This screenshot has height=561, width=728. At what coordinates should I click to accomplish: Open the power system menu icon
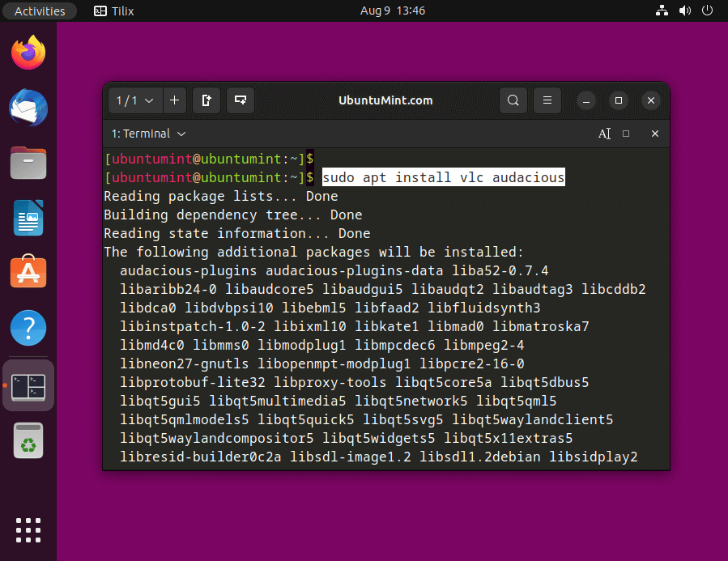click(707, 11)
